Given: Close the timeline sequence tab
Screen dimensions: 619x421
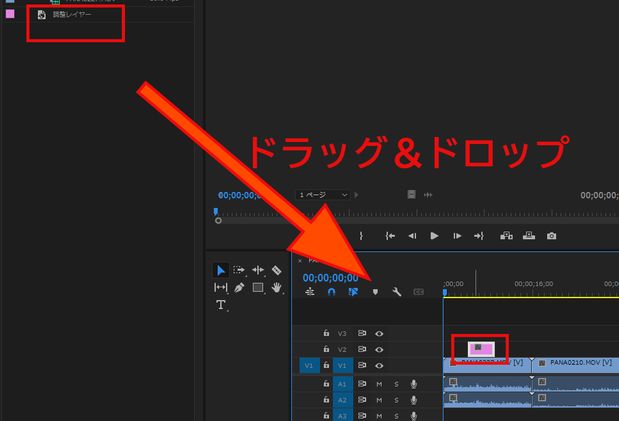Looking at the screenshot, I should pyautogui.click(x=300, y=261).
